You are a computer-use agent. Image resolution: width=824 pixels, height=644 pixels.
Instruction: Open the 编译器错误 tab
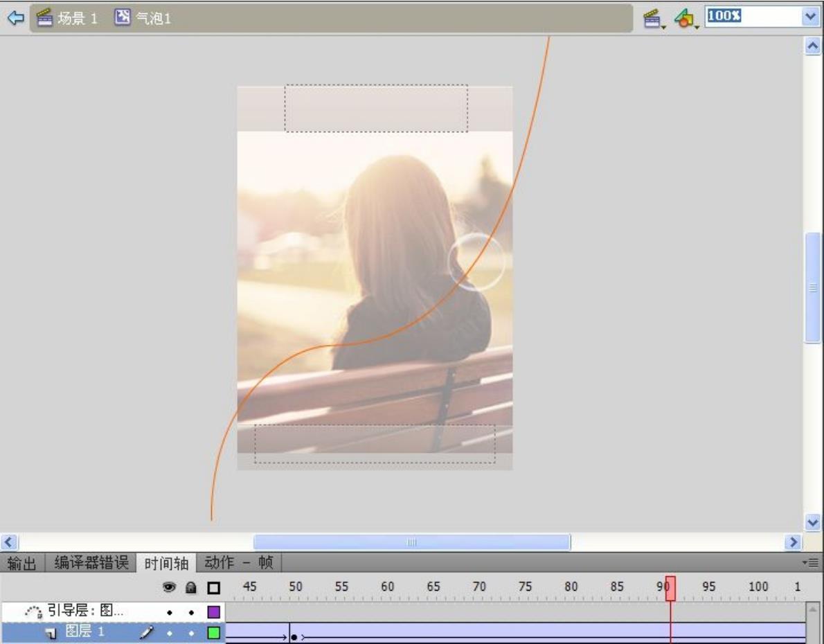point(91,563)
